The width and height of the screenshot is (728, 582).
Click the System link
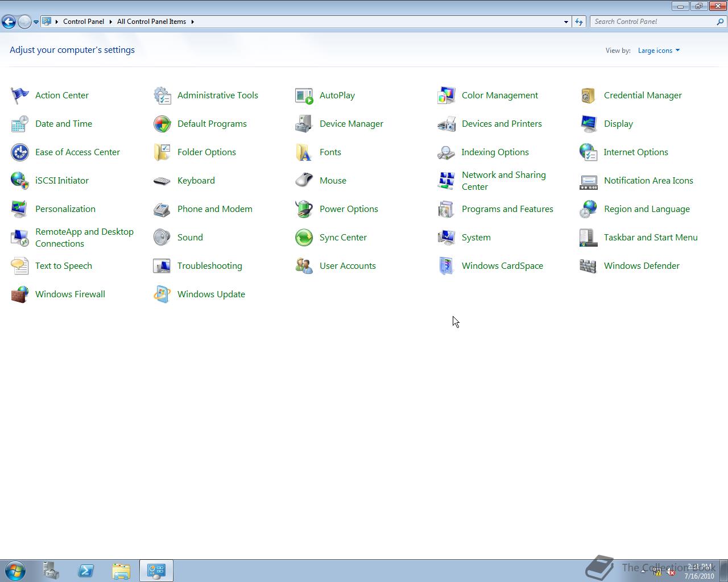[x=476, y=238]
